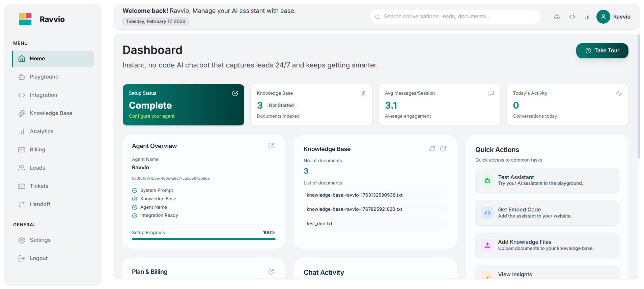Click the code brackets icon in header
This screenshot has height=289, width=644.
(572, 17)
